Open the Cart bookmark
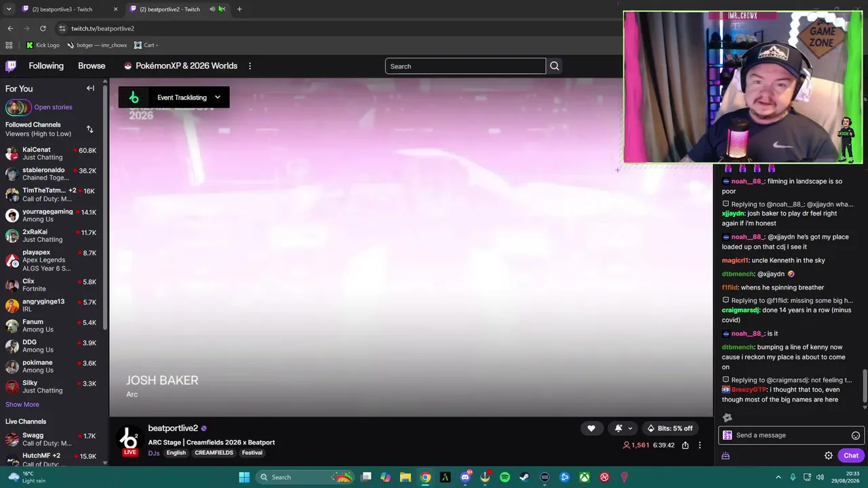Viewport: 868px width, 488px height. tap(145, 45)
